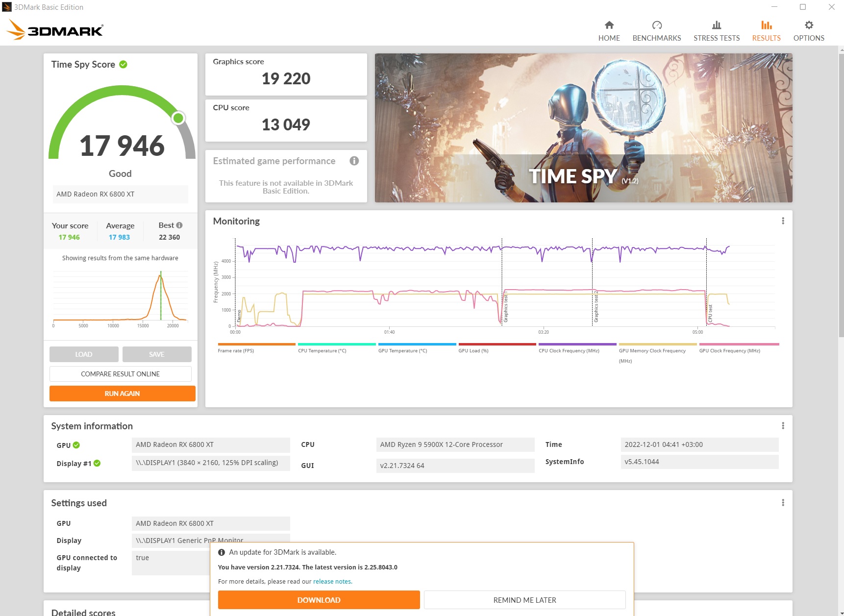This screenshot has width=844, height=616.
Task: Go to the HOME tab
Action: [609, 31]
